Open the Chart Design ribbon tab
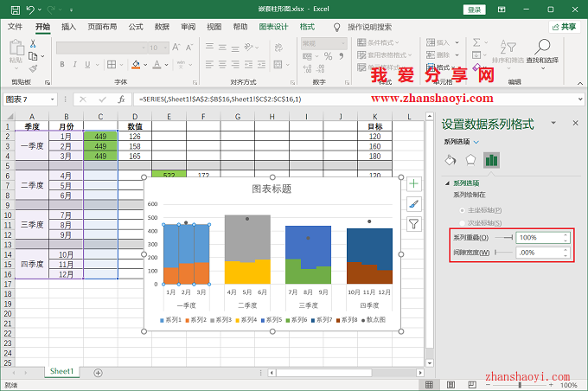 point(273,27)
